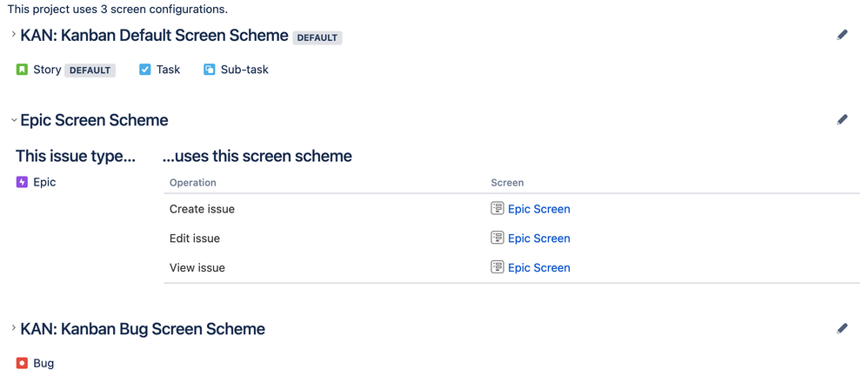The height and width of the screenshot is (390, 868).
Task: Click the Epic Screen Scheme edit pencil
Action: [842, 119]
